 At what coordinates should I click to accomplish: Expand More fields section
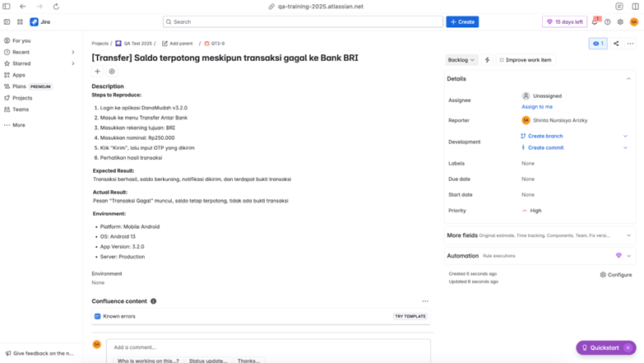pos(628,235)
